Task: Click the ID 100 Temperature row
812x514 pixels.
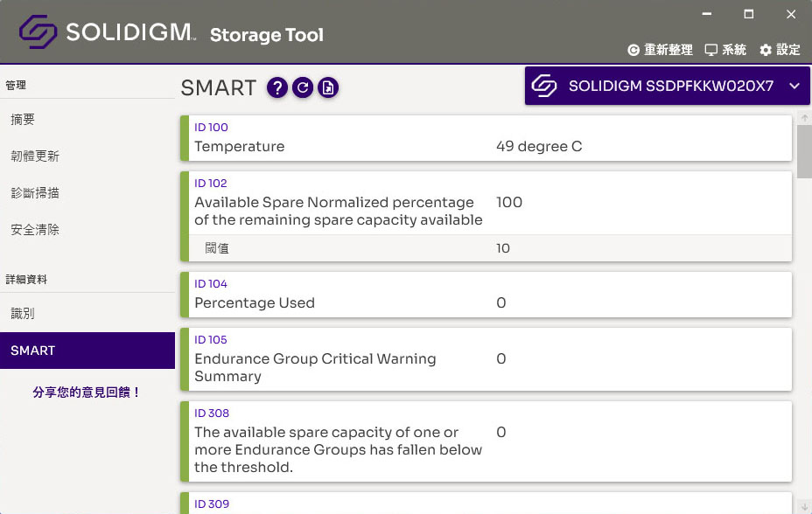Action: tap(486, 138)
